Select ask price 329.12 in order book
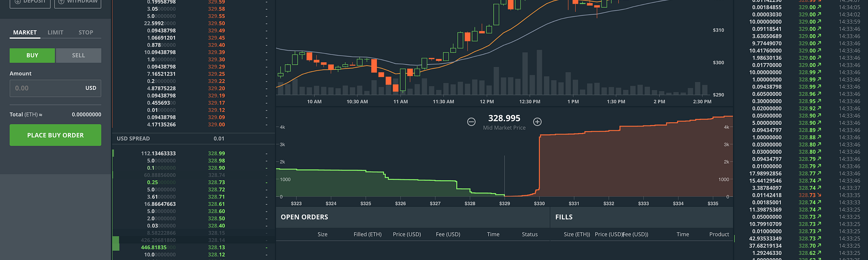868x260 pixels. tap(216, 110)
